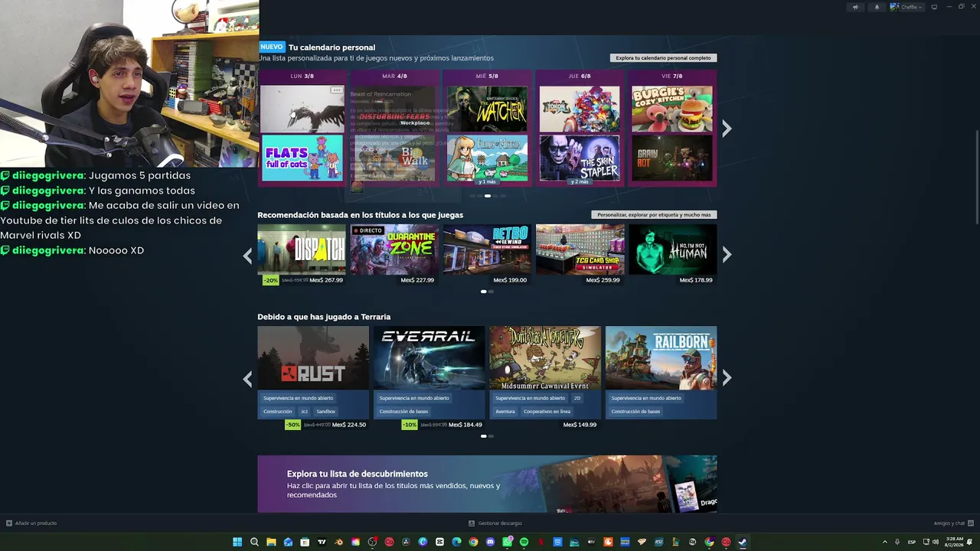Click 'Explora tu calendario personal completo' button
Image resolution: width=980 pixels, height=551 pixels.
tap(663, 58)
